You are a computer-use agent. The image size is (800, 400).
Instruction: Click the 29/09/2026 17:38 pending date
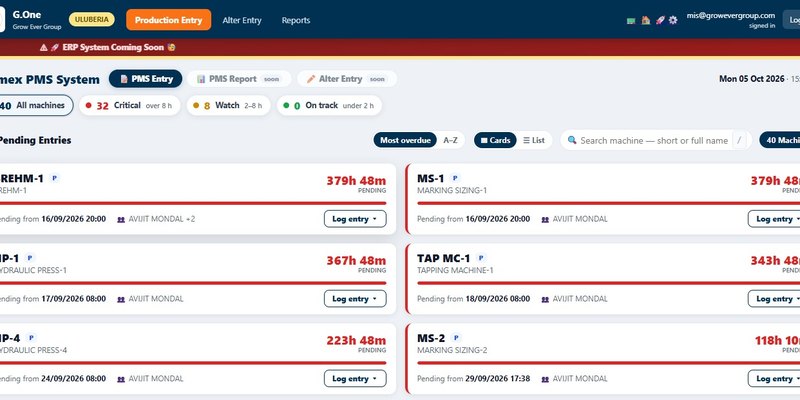[497, 379]
